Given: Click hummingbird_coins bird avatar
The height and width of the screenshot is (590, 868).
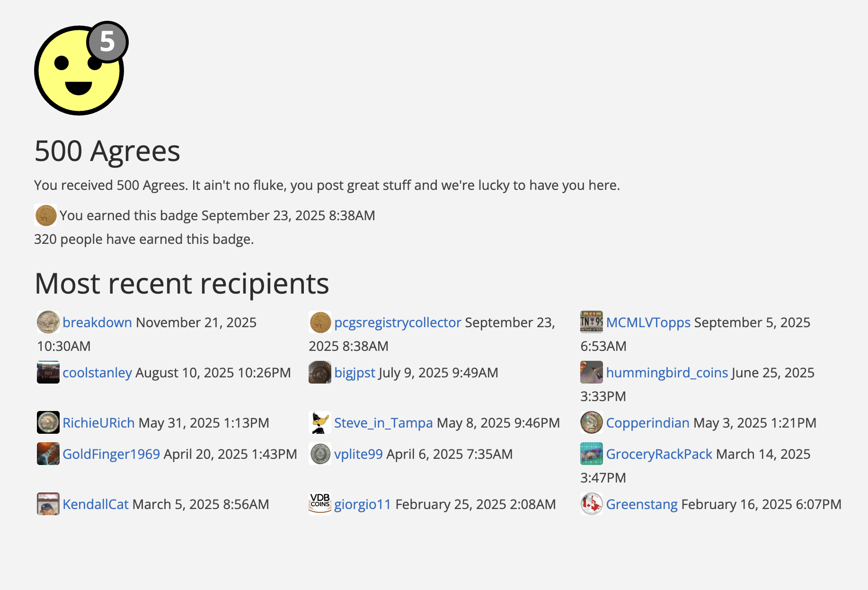Looking at the screenshot, I should (592, 372).
